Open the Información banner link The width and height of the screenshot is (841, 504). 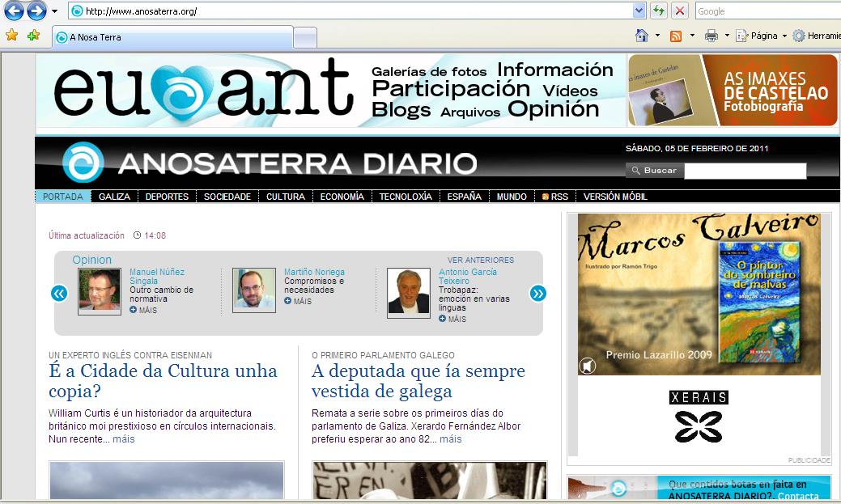pos(555,70)
